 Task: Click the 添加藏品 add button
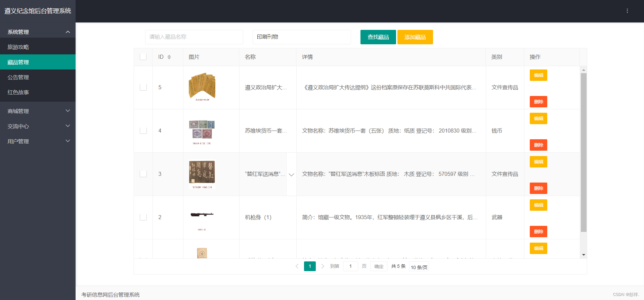coord(415,37)
